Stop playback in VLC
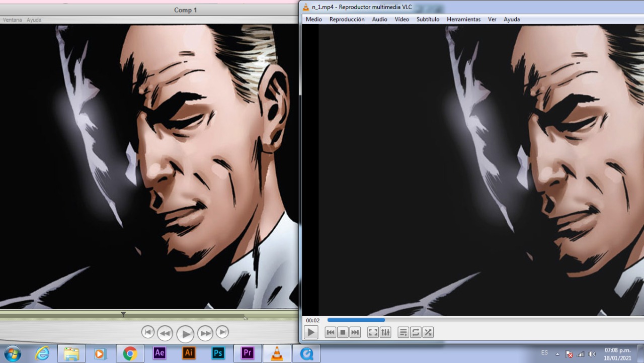 pos(343,332)
